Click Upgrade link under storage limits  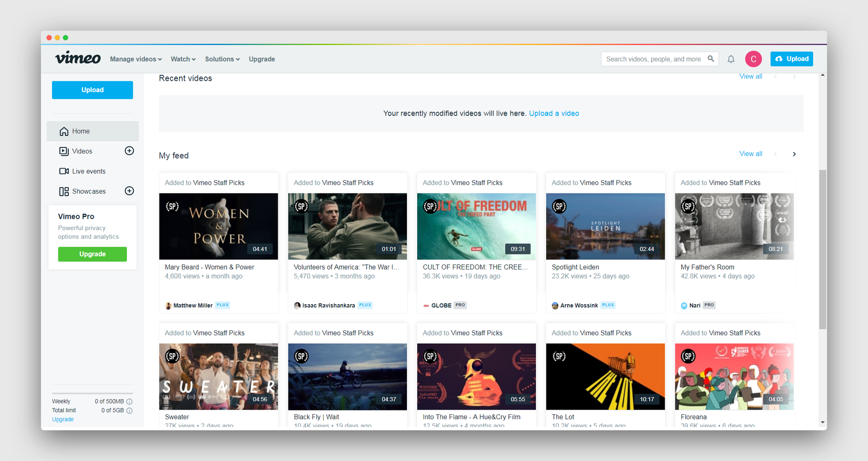[x=63, y=419]
